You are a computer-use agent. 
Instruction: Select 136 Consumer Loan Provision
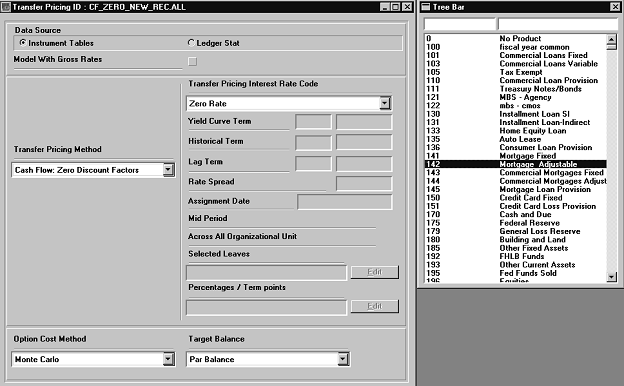[516, 147]
